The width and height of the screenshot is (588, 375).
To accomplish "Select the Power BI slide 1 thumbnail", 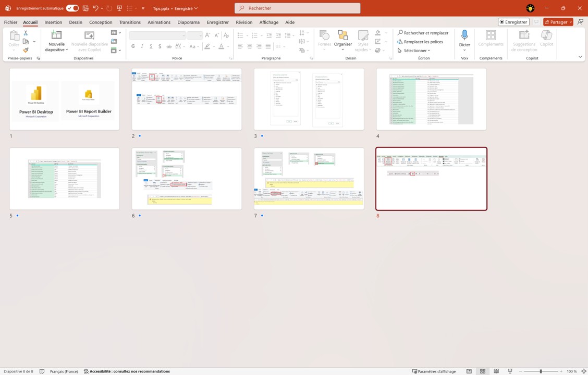I will pos(65,99).
